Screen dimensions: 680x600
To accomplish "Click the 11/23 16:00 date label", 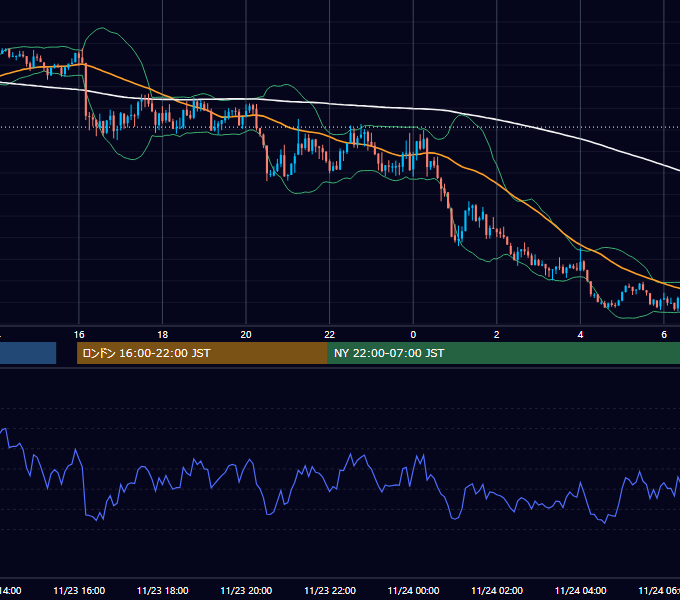I will [x=79, y=590].
